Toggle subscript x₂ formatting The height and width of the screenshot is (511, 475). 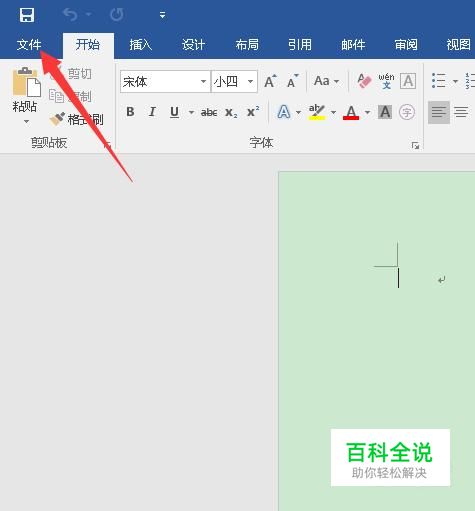231,112
